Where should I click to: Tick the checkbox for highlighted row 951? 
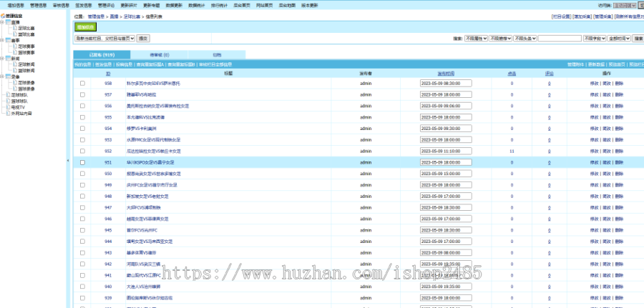[x=82, y=162]
